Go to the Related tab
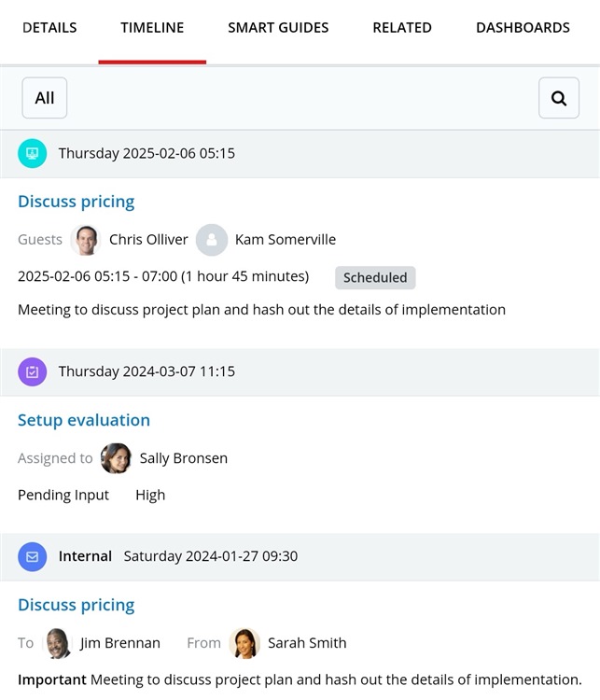 [402, 28]
